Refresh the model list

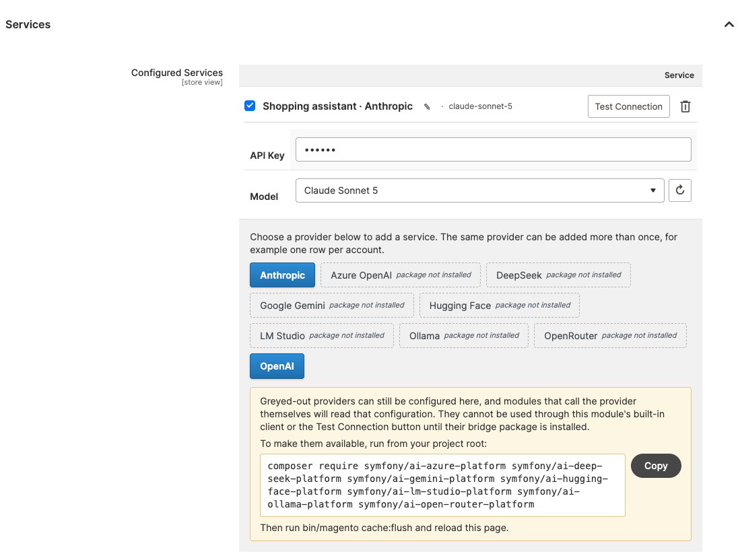[x=679, y=190]
